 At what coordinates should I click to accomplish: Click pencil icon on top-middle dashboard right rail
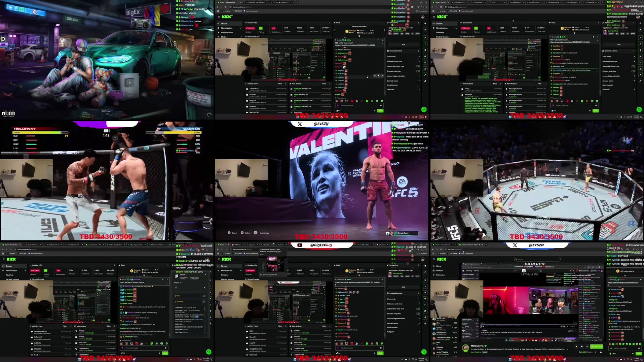click(425, 30)
